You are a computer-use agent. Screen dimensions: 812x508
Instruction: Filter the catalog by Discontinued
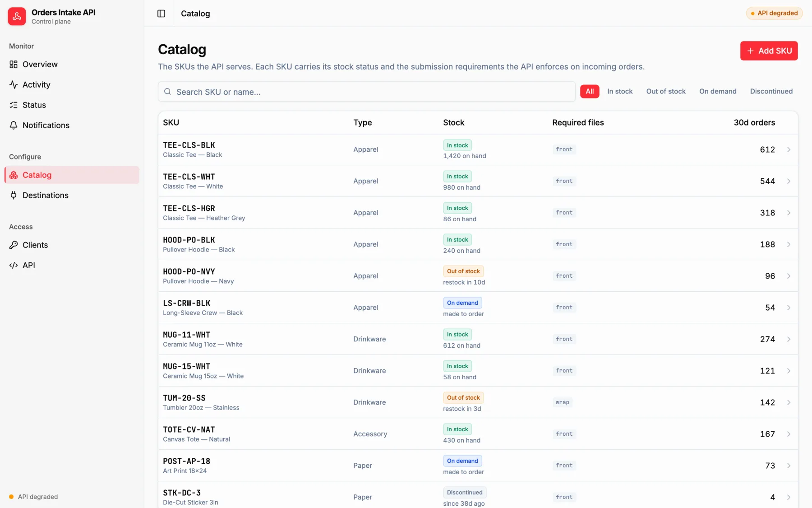point(771,91)
